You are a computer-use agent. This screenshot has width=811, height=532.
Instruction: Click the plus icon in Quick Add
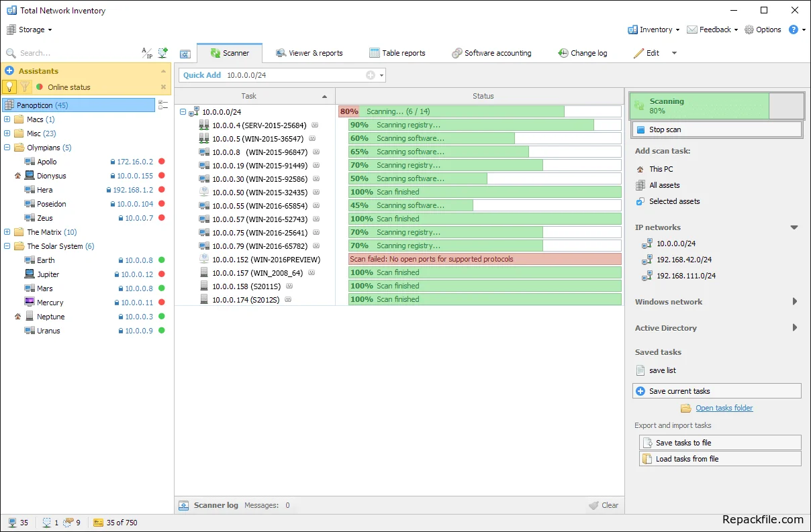[x=370, y=75]
